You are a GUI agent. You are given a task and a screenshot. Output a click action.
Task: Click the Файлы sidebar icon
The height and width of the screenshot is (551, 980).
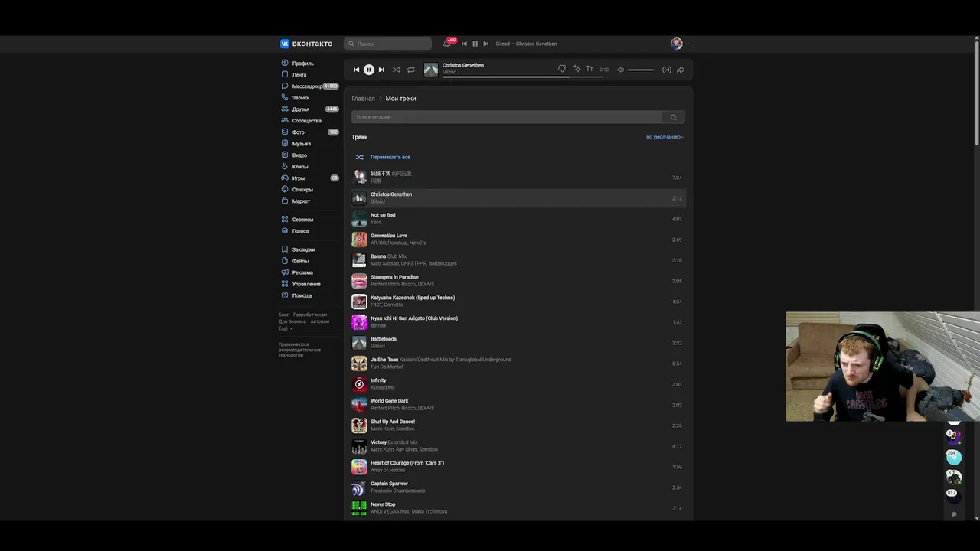tap(285, 261)
